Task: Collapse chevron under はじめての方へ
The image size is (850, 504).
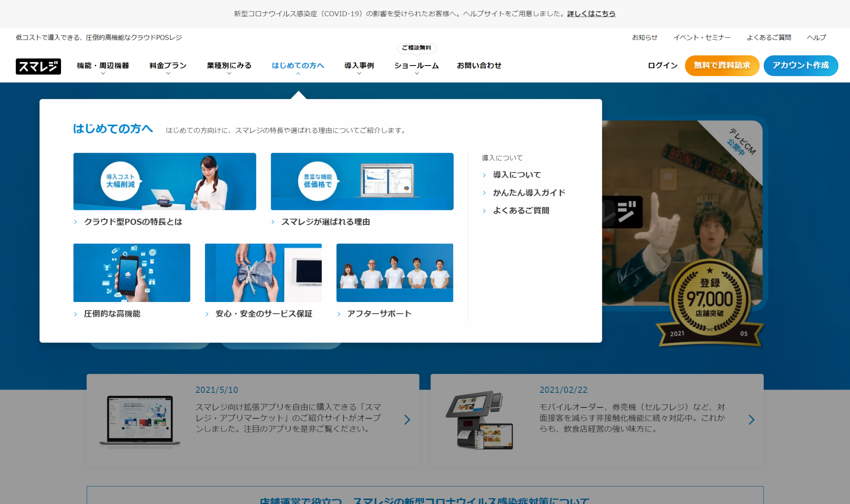Action: [298, 74]
